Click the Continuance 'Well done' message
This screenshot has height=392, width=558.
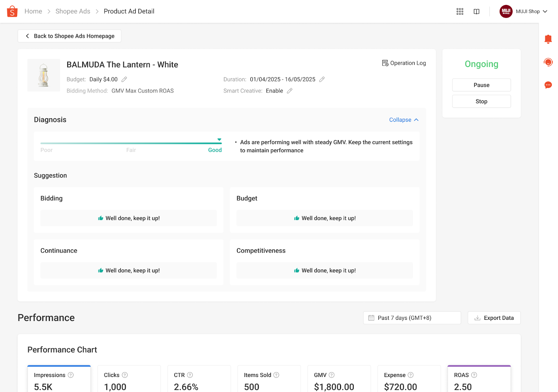129,270
